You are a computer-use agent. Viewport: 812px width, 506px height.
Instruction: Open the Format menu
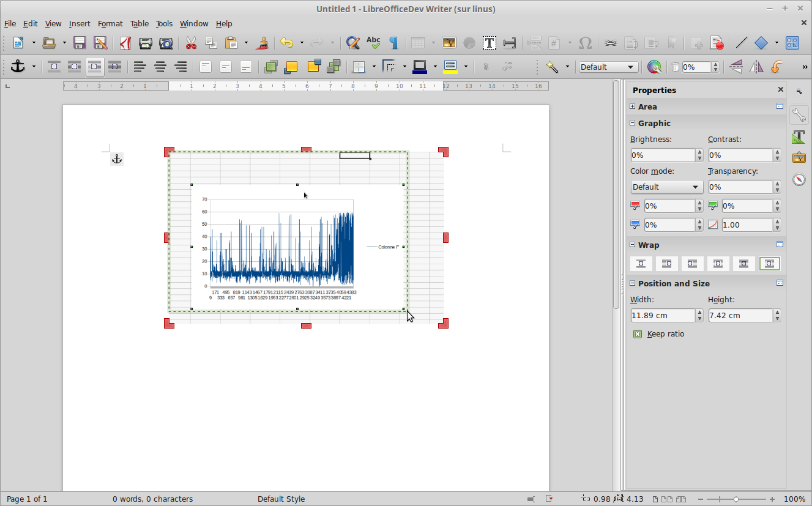[110, 23]
